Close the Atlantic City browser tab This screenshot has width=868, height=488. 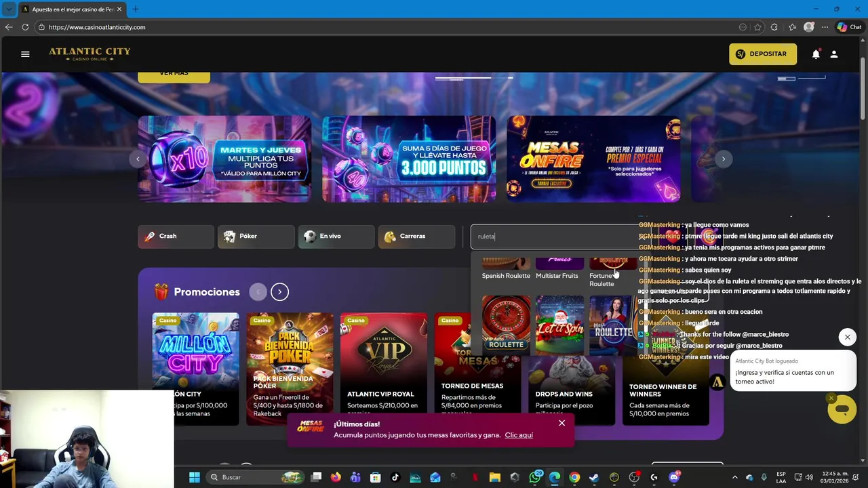119,9
